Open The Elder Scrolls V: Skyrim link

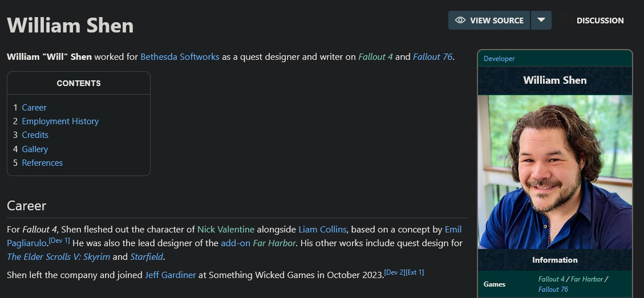tap(59, 257)
